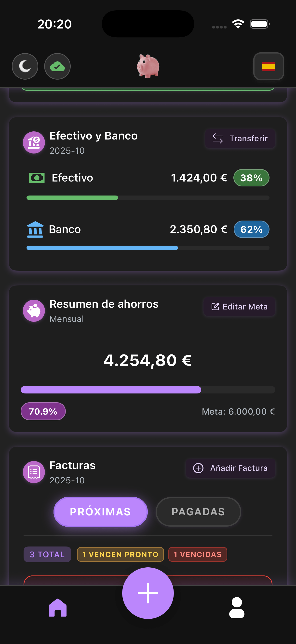Toggle dark mode with the moon icon
Viewport: 296px width, 644px height.
pyautogui.click(x=25, y=66)
